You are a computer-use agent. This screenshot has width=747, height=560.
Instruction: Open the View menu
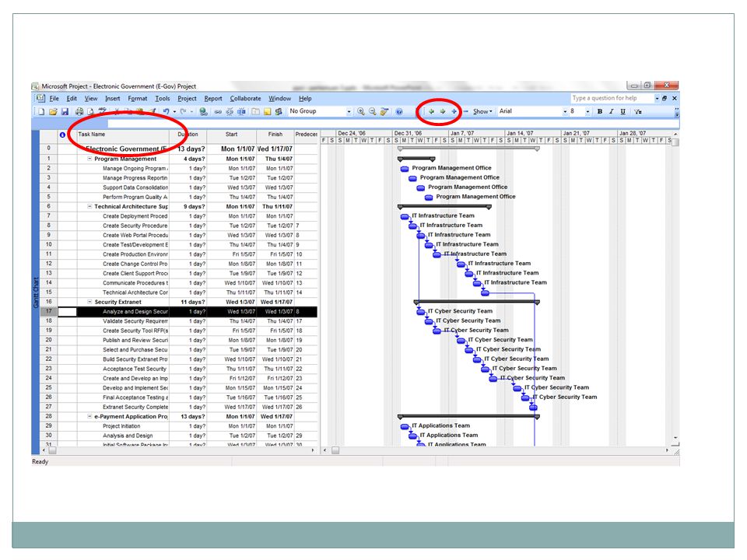click(91, 99)
